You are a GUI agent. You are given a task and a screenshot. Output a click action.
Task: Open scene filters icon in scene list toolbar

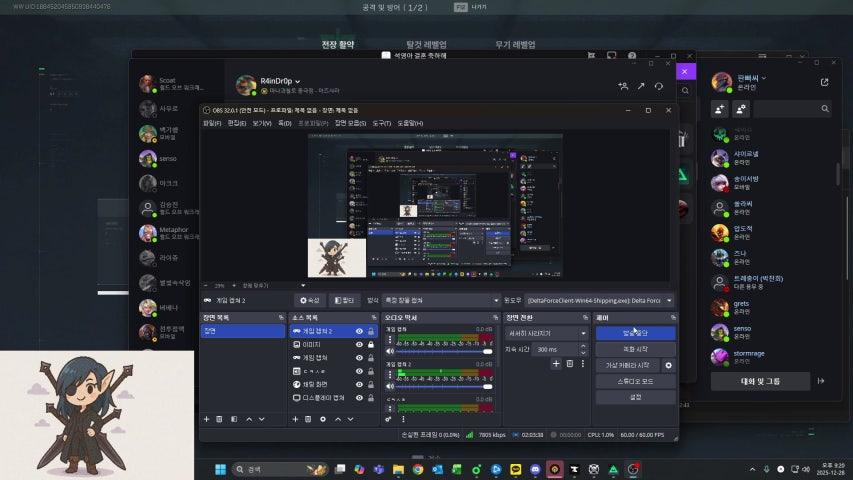(x=234, y=419)
